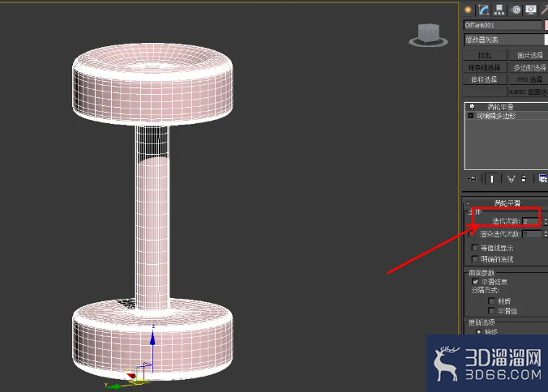This screenshot has width=548, height=392.
Task: Click the green Y axis gizmo arrow
Action: pyautogui.click(x=113, y=386)
